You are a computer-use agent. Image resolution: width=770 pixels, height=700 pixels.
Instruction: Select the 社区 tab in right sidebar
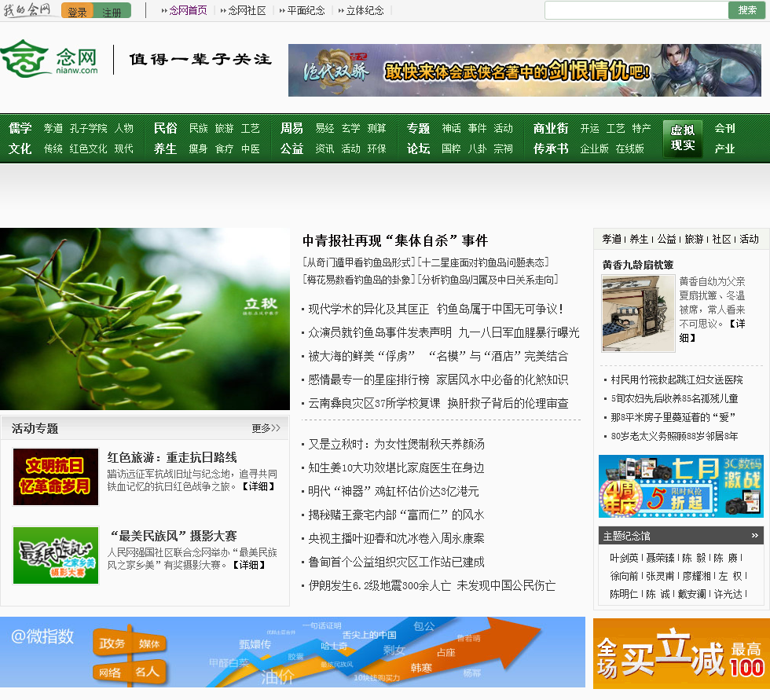(721, 239)
